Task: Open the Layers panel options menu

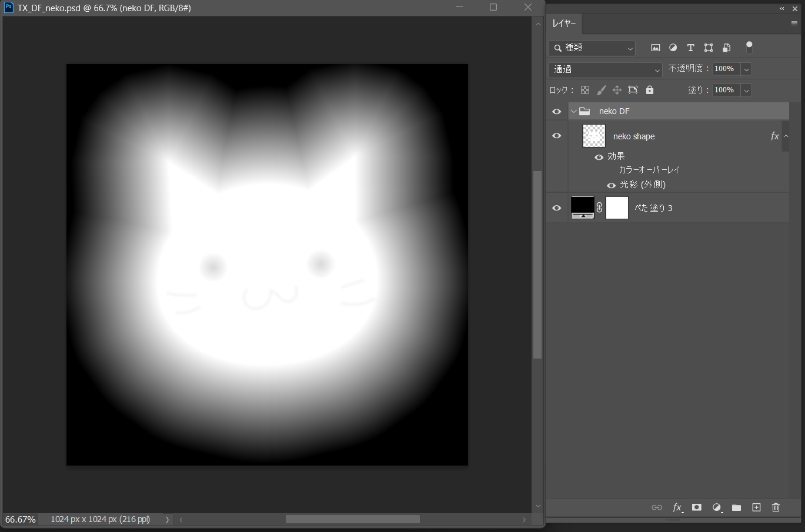Action: click(794, 24)
